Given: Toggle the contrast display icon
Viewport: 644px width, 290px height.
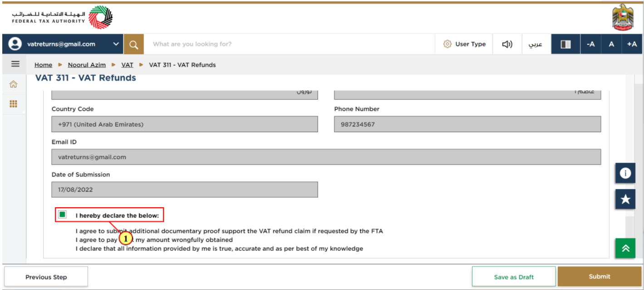Looking at the screenshot, I should tap(565, 44).
